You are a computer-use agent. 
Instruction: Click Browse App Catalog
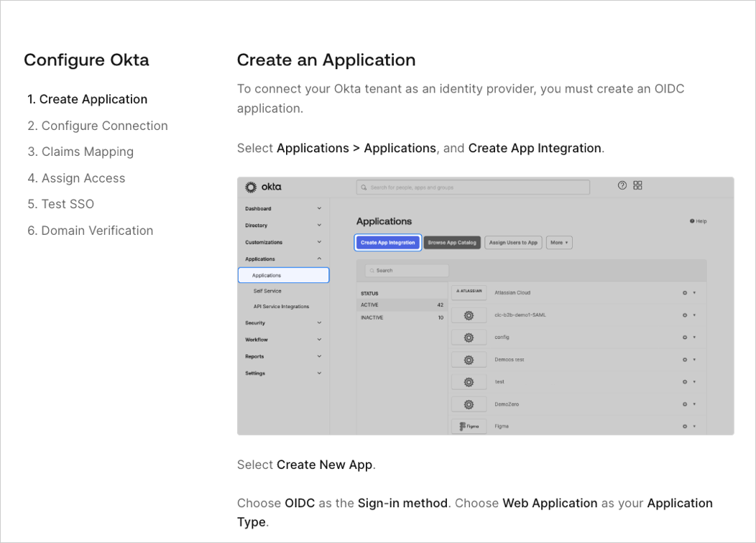(452, 243)
